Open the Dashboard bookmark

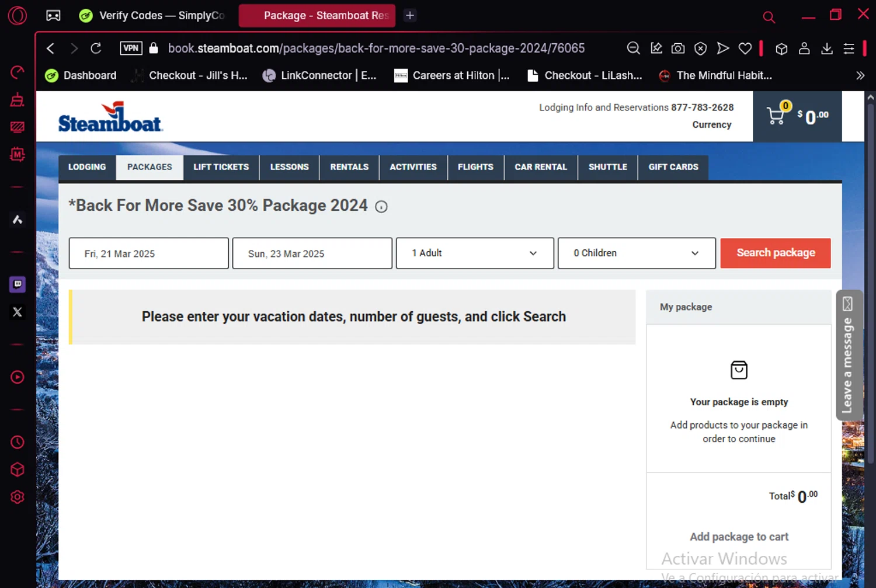coord(81,75)
